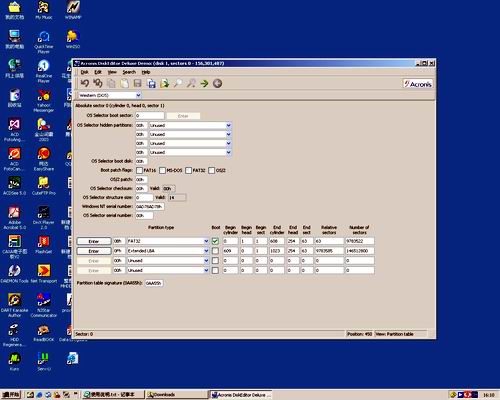This screenshot has width=500, height=400.
Task: Click Enter button for FAT32 partition row
Action: coord(94,241)
